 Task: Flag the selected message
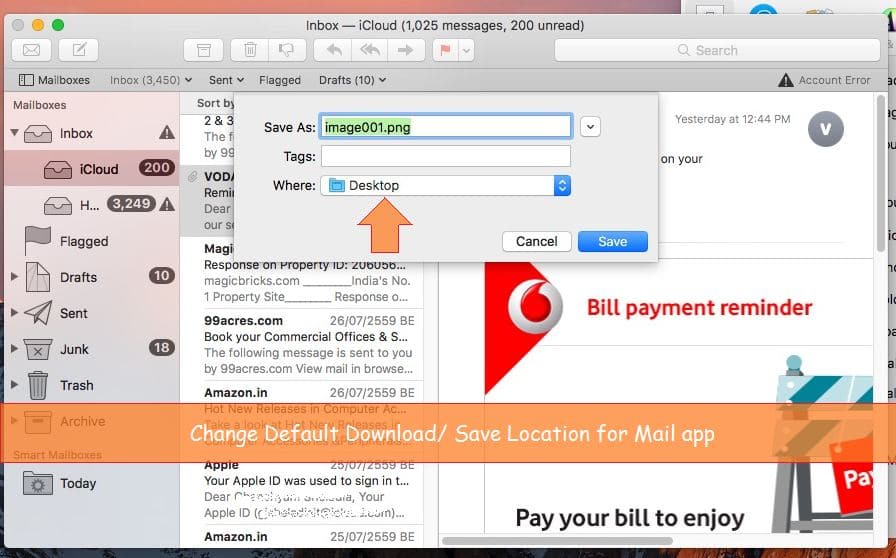pyautogui.click(x=445, y=50)
